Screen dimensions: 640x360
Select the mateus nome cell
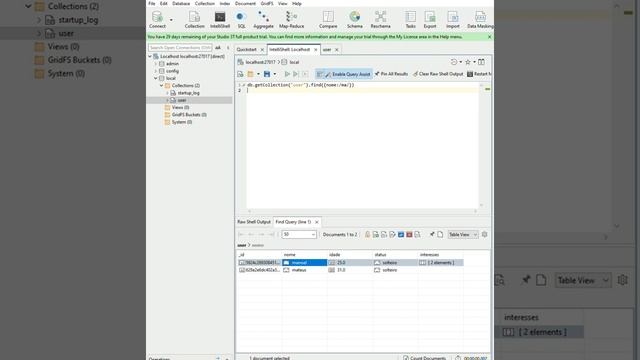[304, 270]
